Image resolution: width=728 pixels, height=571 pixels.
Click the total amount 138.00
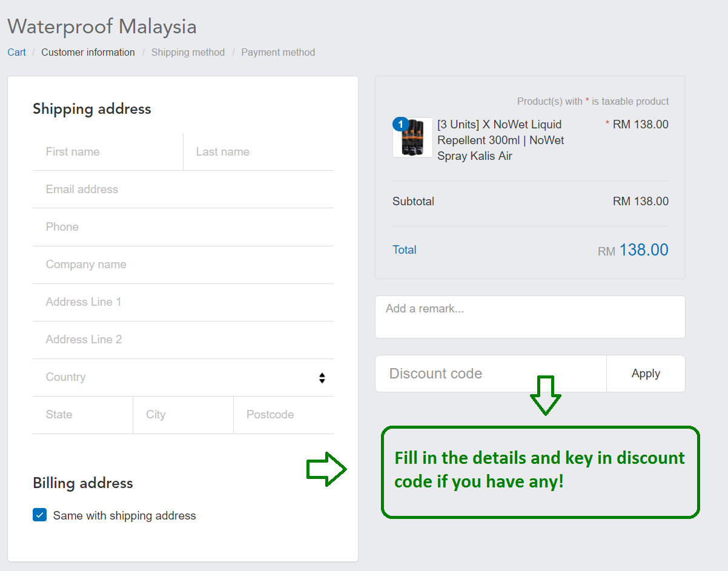[x=644, y=249]
